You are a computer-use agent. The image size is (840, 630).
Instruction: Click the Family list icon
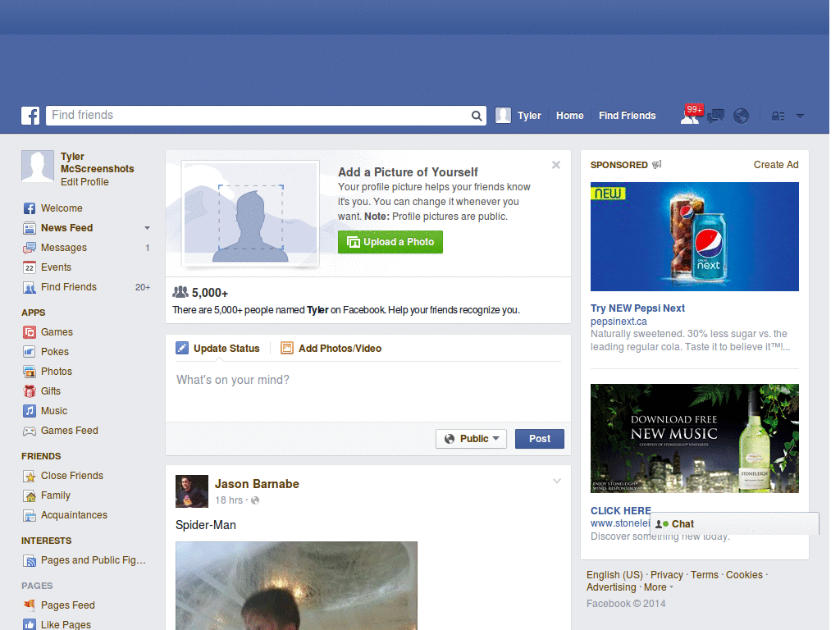pos(30,495)
